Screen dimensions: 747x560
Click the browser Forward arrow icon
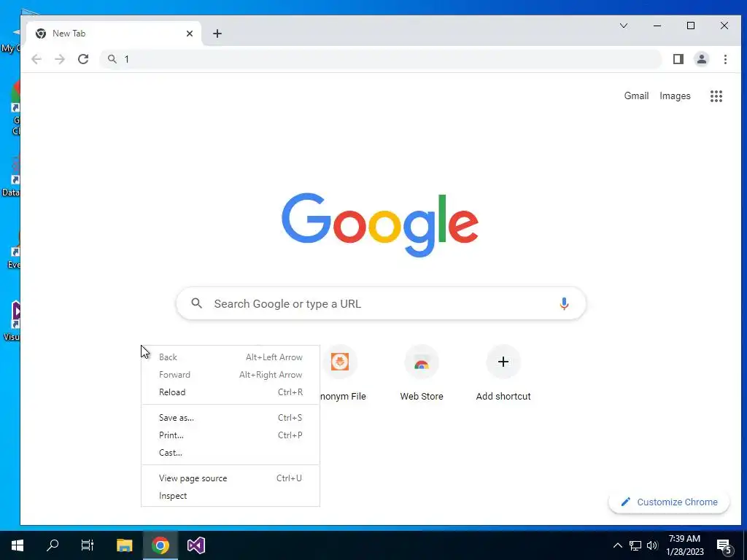click(60, 59)
